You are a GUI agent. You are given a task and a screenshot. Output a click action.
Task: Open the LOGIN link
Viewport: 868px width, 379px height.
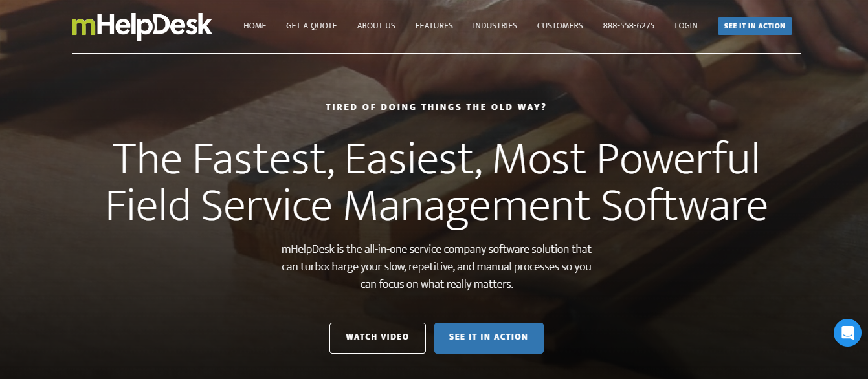pos(686,26)
